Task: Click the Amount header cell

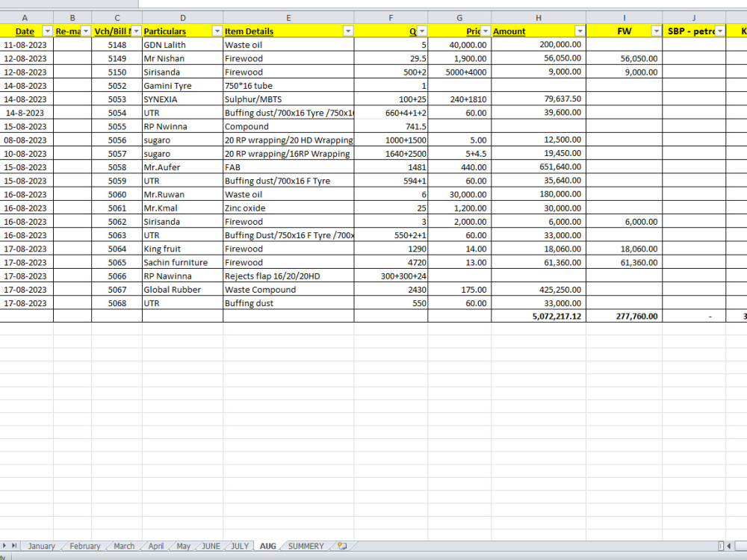Action: point(539,31)
